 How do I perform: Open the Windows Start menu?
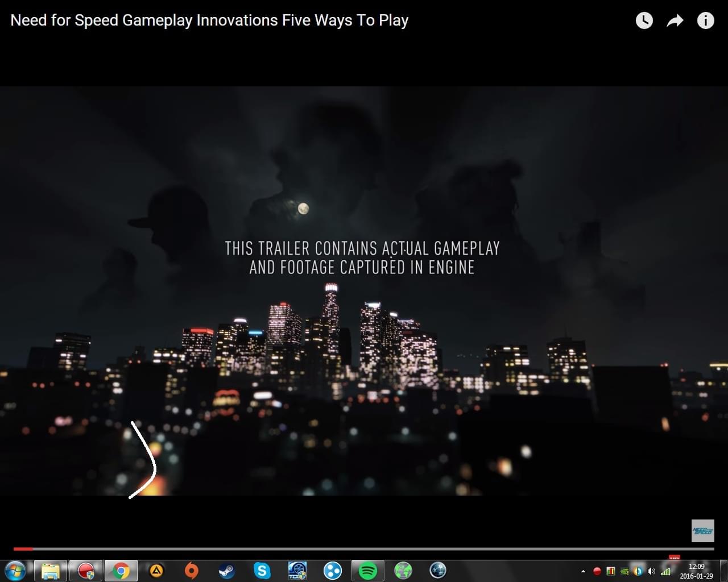[x=15, y=570]
